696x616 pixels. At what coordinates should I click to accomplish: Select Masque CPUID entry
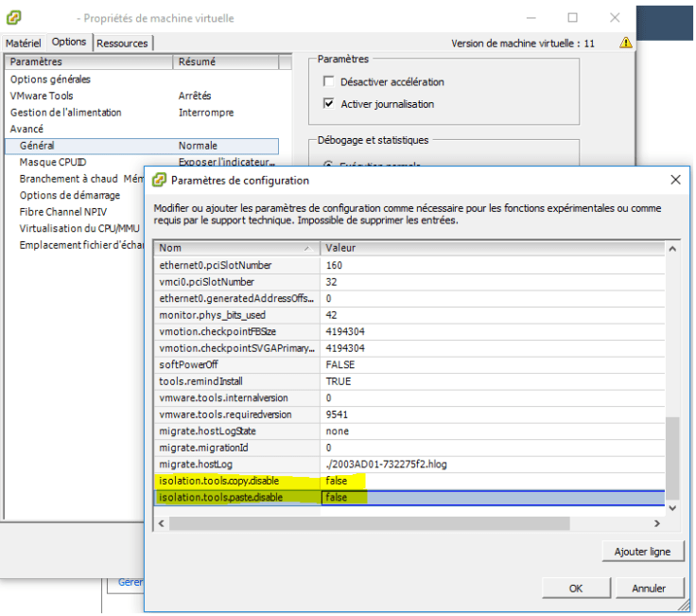[52, 162]
